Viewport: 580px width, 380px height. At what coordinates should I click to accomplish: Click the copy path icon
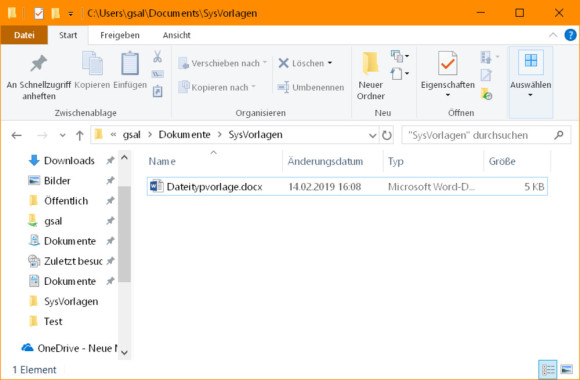pyautogui.click(x=158, y=74)
